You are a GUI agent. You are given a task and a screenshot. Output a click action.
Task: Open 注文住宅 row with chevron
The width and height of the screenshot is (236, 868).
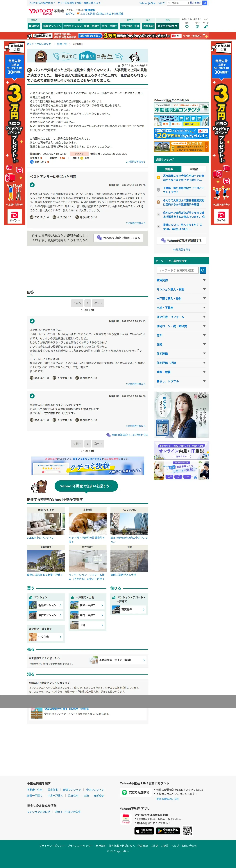tap(46, 637)
